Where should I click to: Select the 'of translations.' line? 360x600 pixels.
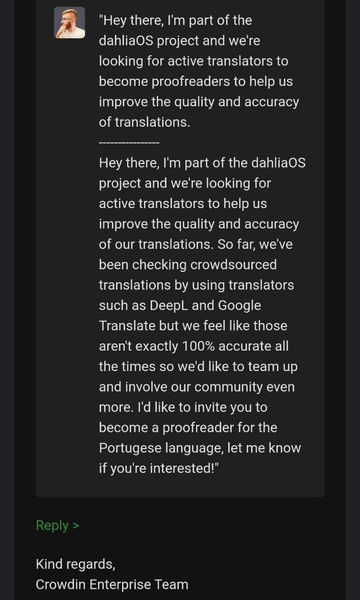[x=145, y=122]
